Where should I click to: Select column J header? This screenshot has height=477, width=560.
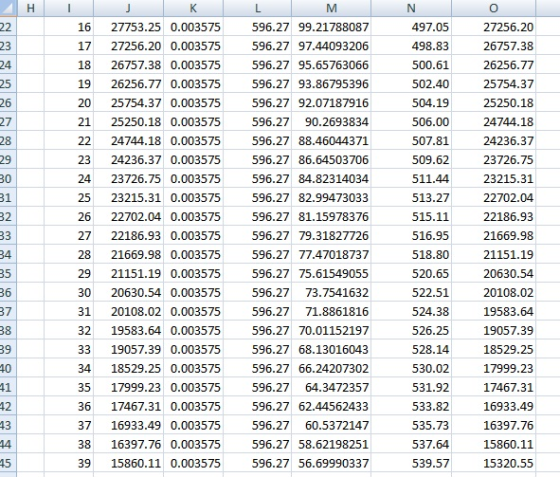(128, 8)
